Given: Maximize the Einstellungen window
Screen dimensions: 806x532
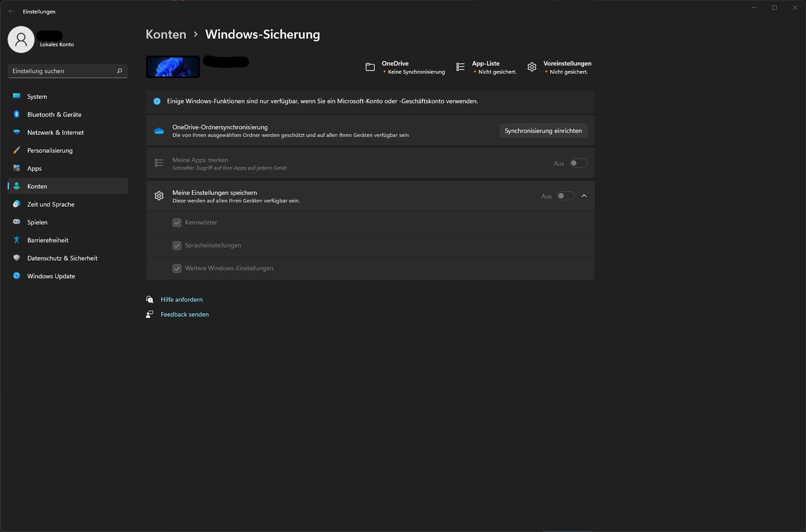Looking at the screenshot, I should (775, 8).
